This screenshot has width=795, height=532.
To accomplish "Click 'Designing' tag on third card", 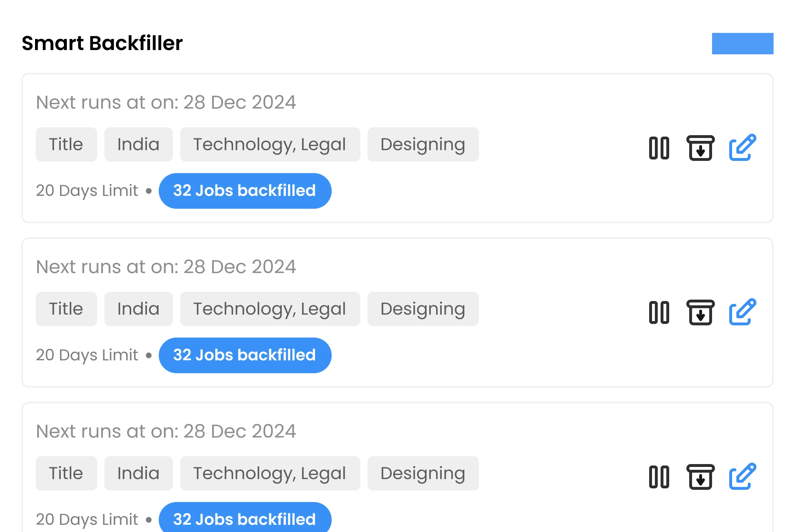I will click(x=422, y=473).
